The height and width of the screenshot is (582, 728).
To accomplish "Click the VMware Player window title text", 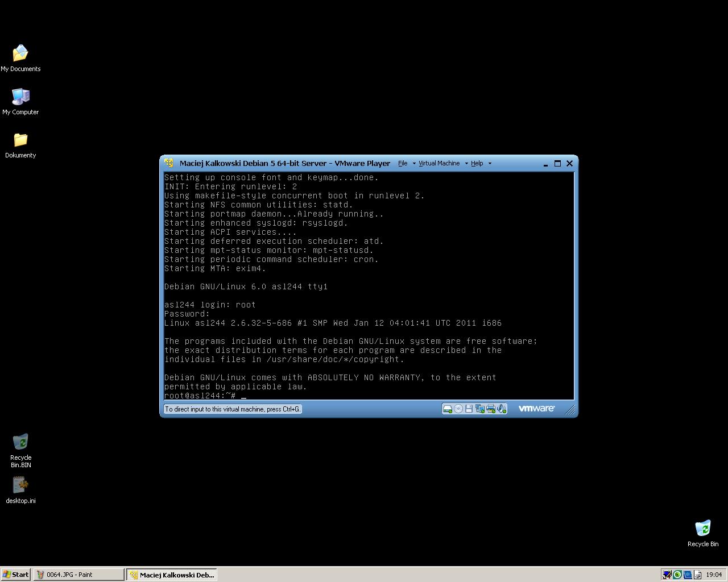I will coord(285,163).
